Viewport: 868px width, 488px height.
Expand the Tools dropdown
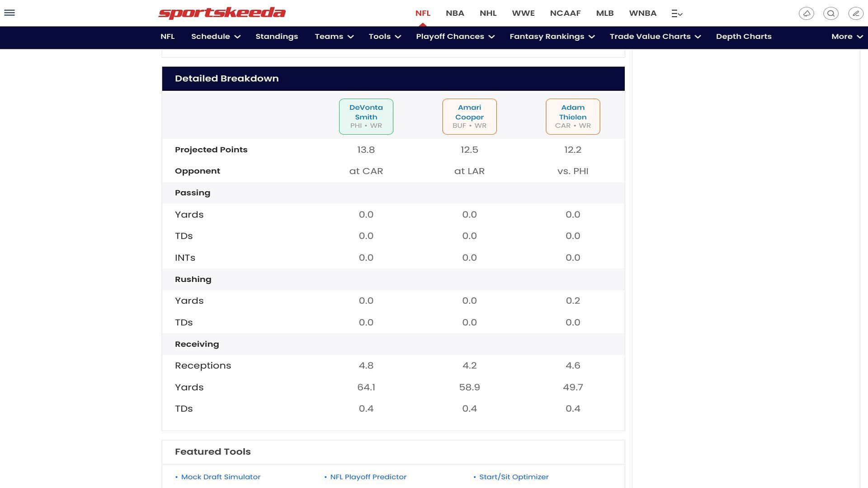(385, 37)
